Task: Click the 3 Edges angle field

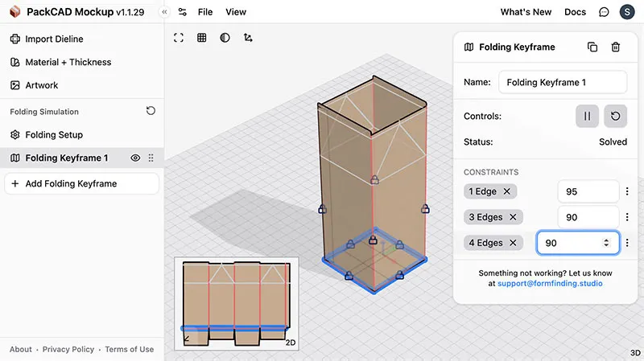Action: (x=588, y=217)
